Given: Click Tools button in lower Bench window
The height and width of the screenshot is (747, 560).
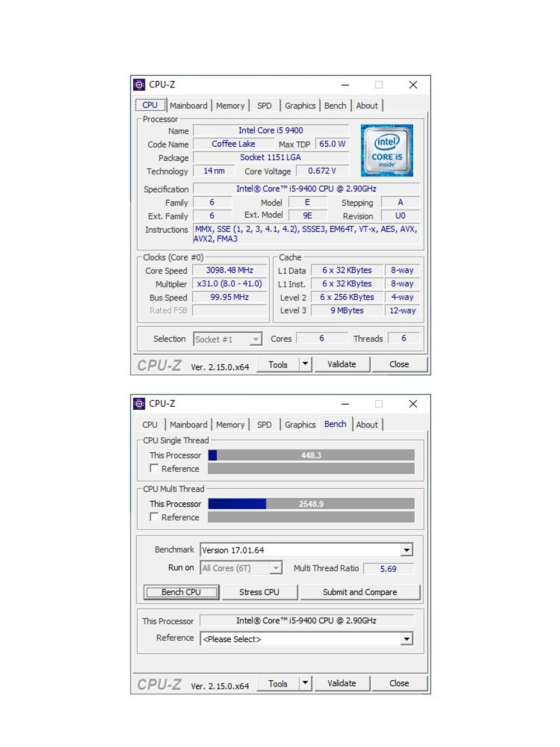Looking at the screenshot, I should coord(278,683).
